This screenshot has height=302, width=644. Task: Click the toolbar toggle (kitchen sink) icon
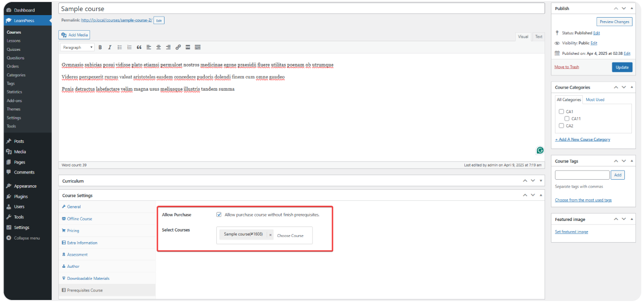click(x=197, y=47)
